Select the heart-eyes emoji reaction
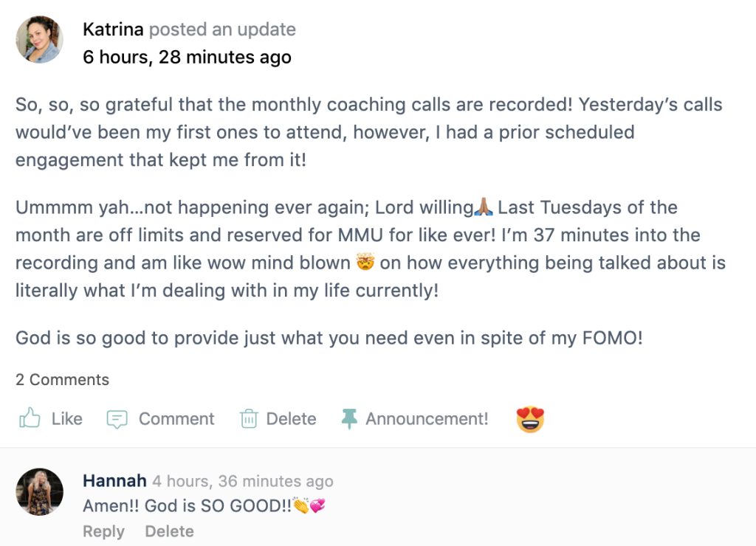This screenshot has width=756, height=546. pyautogui.click(x=529, y=419)
